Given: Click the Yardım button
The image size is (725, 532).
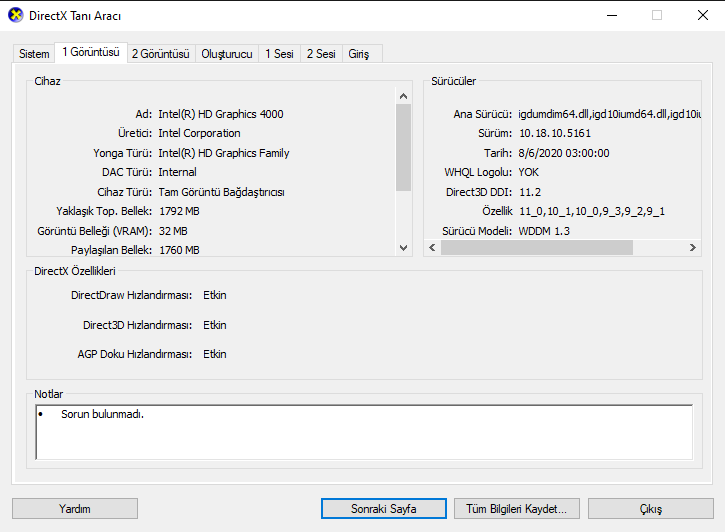Looking at the screenshot, I should (75, 508).
